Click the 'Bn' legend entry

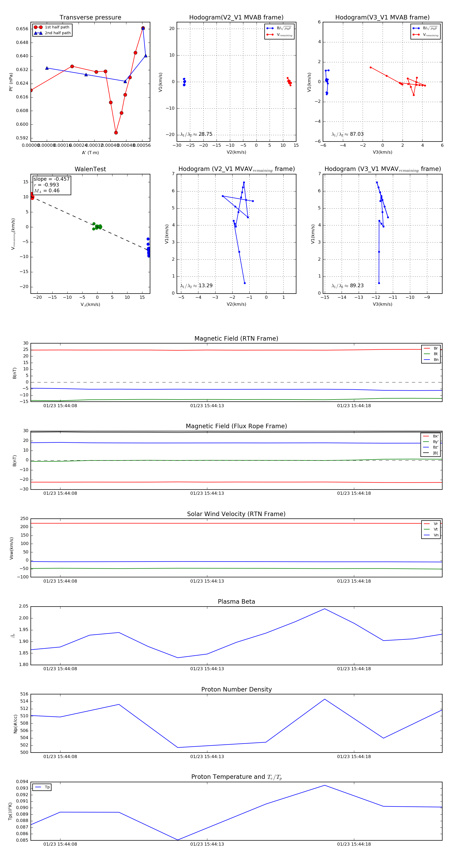click(x=431, y=360)
